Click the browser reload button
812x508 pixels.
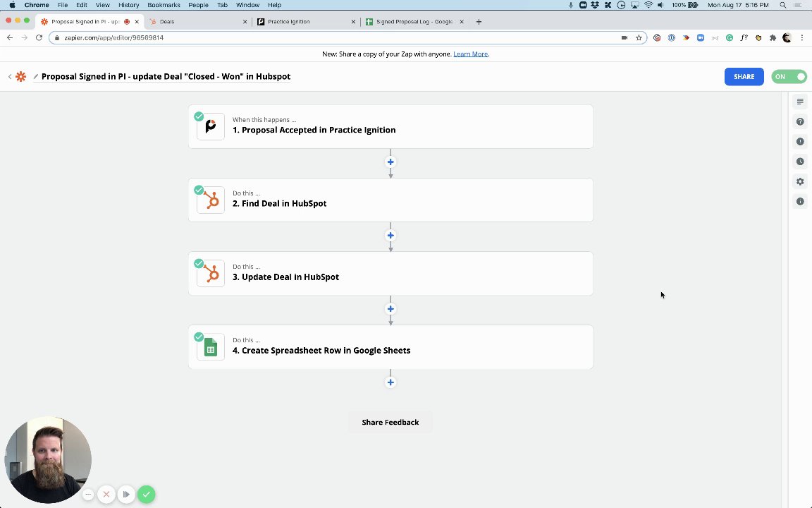coord(39,37)
